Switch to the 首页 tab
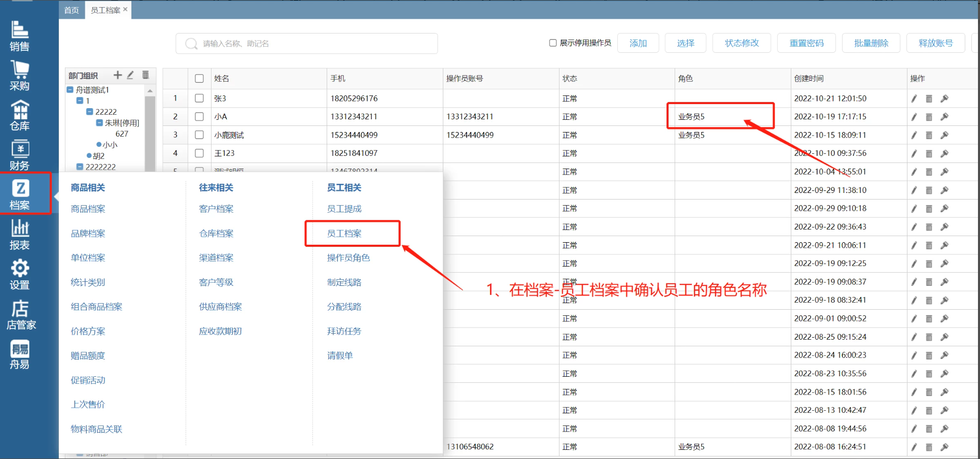The width and height of the screenshot is (980, 459). pyautogui.click(x=72, y=10)
